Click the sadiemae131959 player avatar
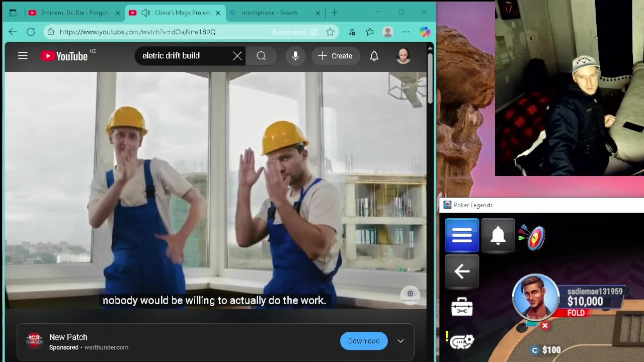The height and width of the screenshot is (362, 644). click(x=536, y=297)
